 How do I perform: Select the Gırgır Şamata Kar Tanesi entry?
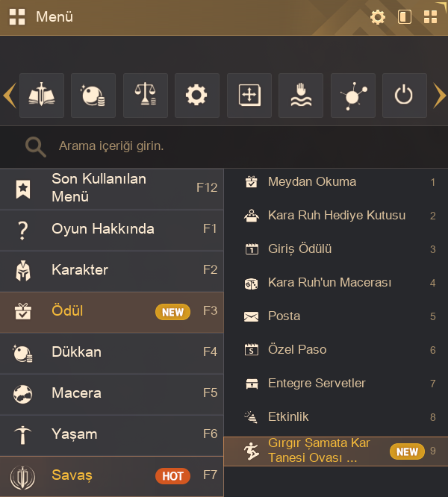(336, 451)
